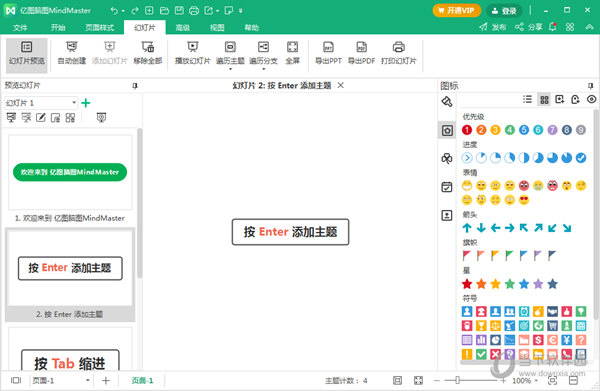This screenshot has width=600, height=391.
Task: Insert priority 4 green marker
Action: coord(510,130)
